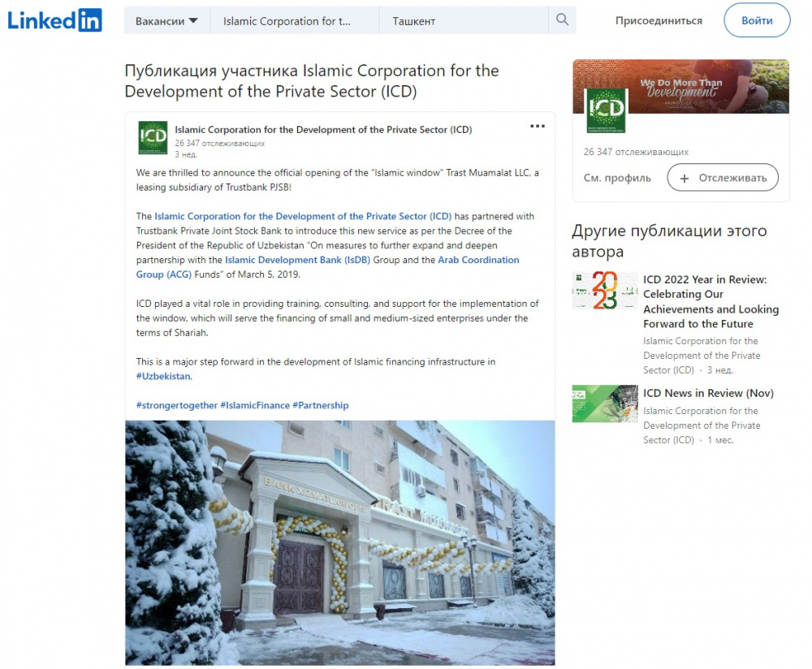Click the ICD logo beside the post author

tap(153, 138)
